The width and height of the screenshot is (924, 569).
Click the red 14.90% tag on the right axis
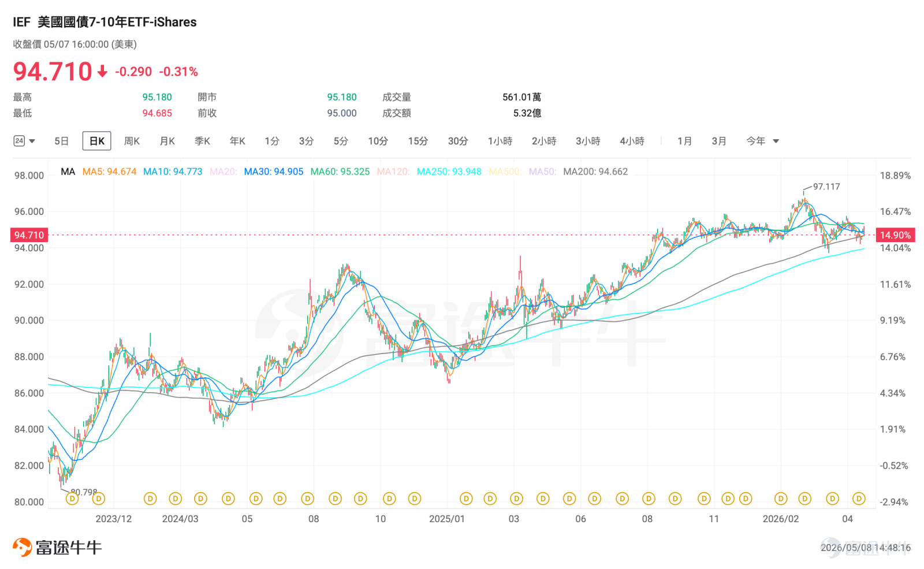(895, 235)
